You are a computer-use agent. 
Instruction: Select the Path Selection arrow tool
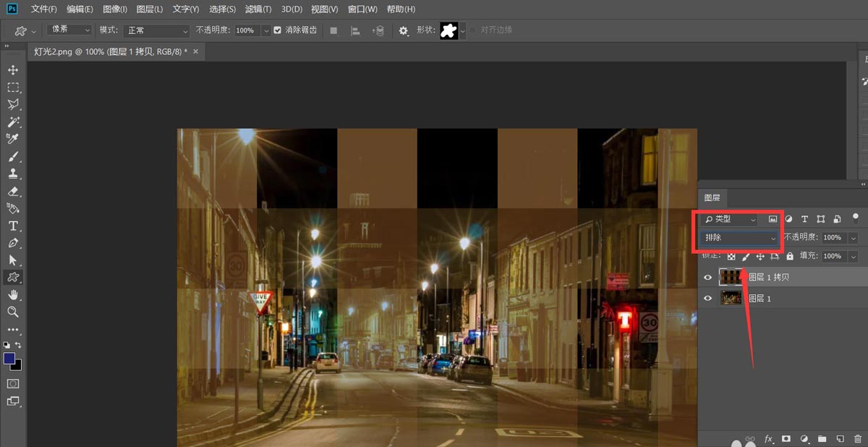(x=13, y=260)
